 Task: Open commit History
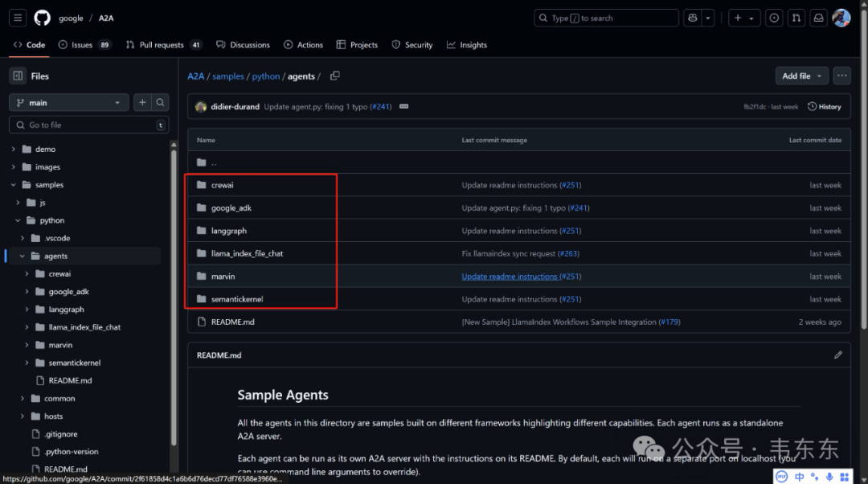click(825, 106)
